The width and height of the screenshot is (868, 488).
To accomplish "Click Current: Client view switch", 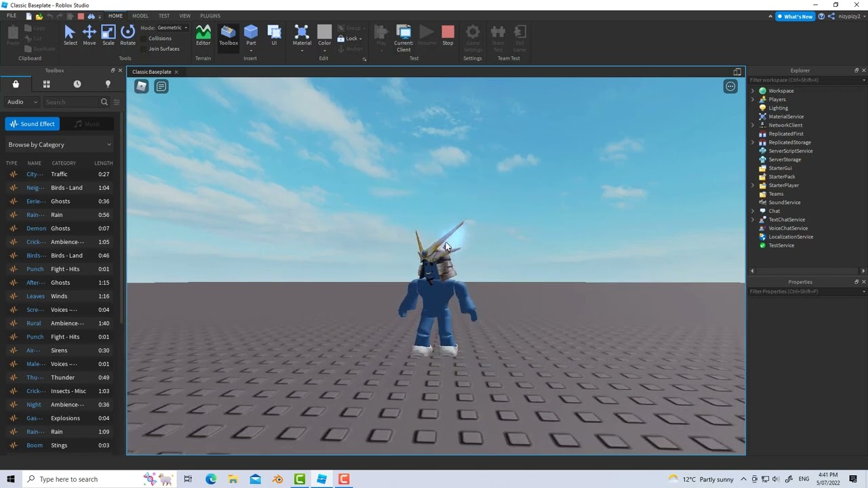I will pos(403,38).
